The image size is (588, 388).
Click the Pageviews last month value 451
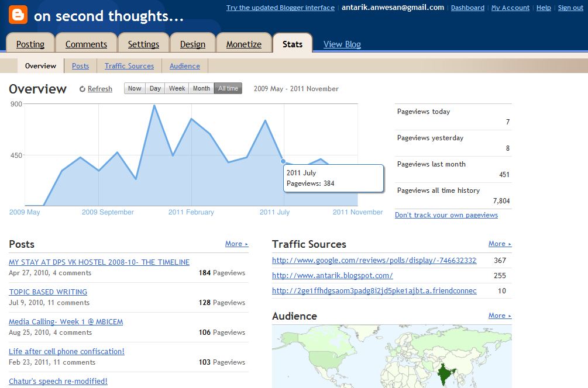(504, 175)
